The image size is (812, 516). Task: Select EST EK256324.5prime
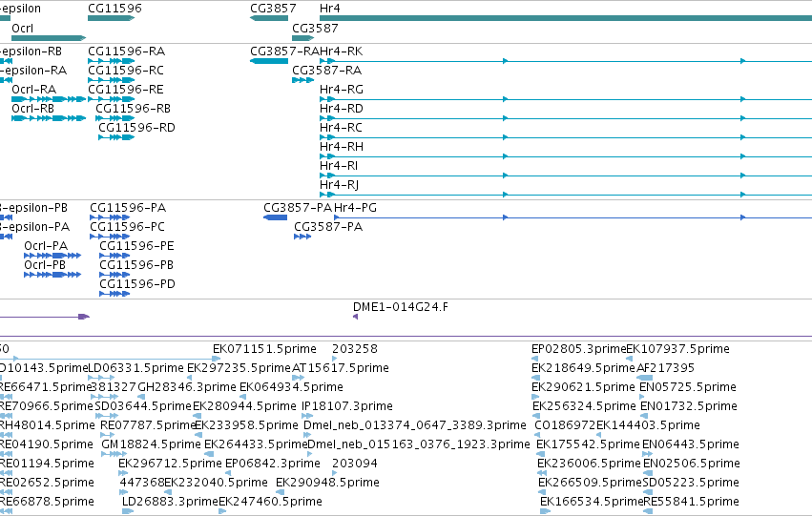click(x=536, y=416)
